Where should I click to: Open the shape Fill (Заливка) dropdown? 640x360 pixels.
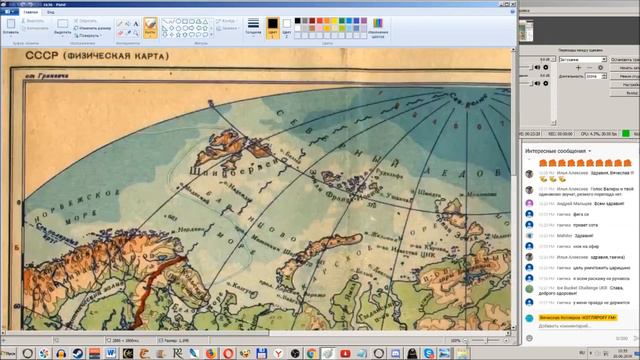click(227, 29)
